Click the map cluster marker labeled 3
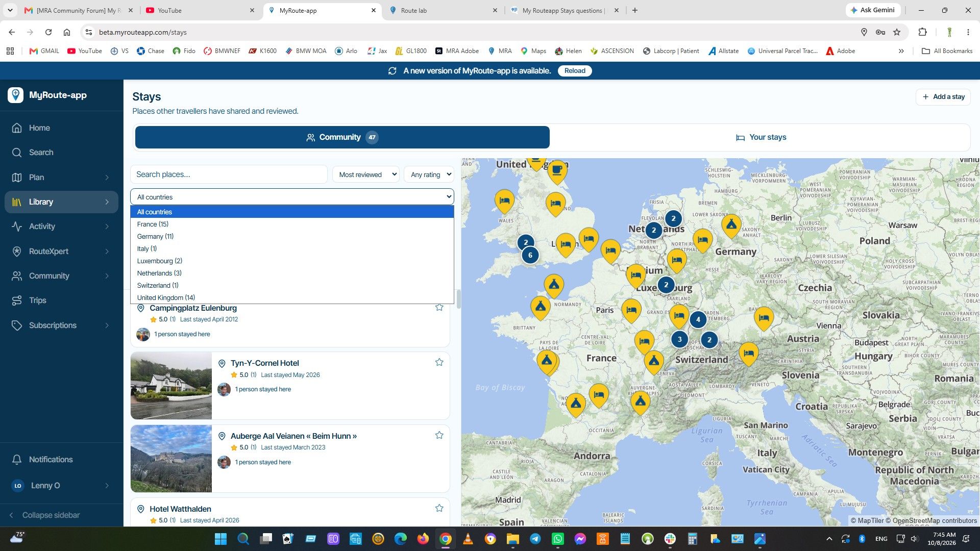The image size is (980, 551). tap(679, 339)
